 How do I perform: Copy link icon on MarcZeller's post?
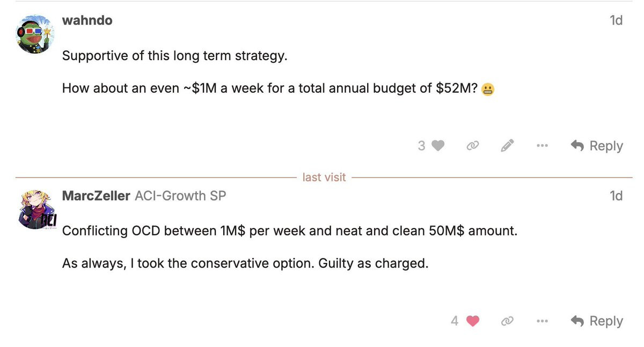point(507,321)
